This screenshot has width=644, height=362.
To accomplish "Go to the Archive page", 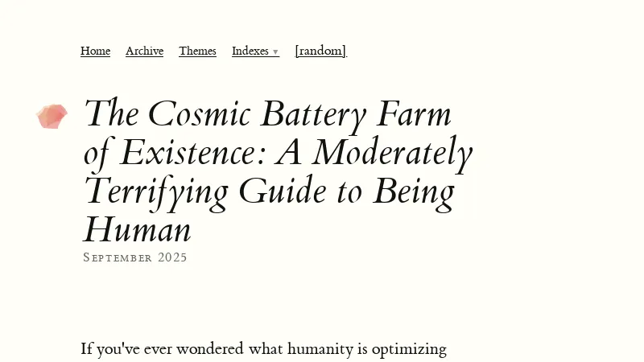I will (x=144, y=51).
